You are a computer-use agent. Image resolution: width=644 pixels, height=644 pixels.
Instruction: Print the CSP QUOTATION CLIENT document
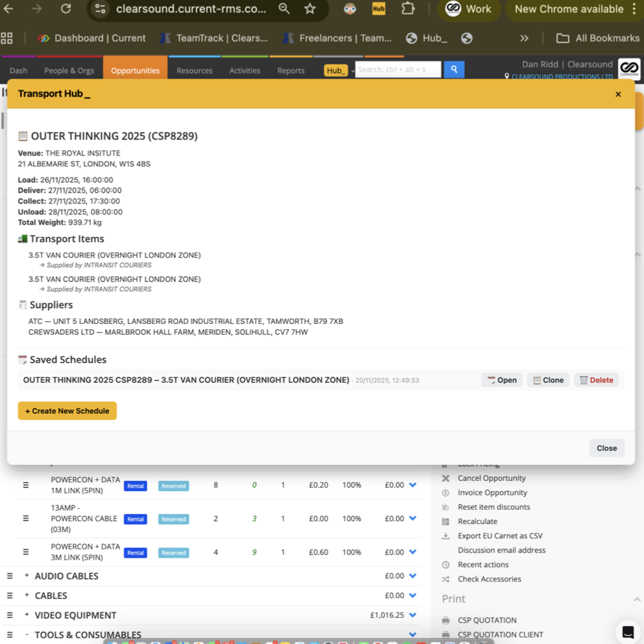click(500, 634)
